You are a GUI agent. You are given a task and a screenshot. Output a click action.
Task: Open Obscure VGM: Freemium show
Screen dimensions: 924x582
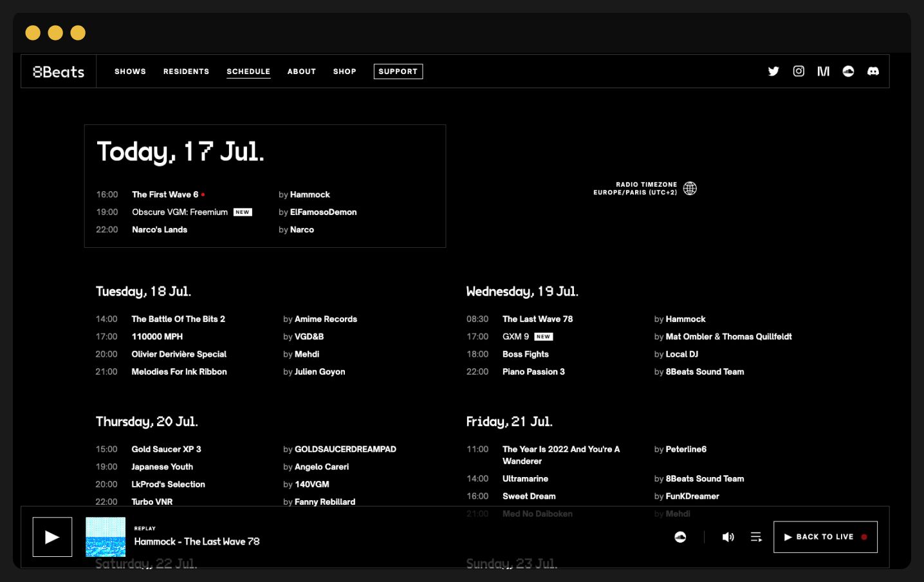180,212
